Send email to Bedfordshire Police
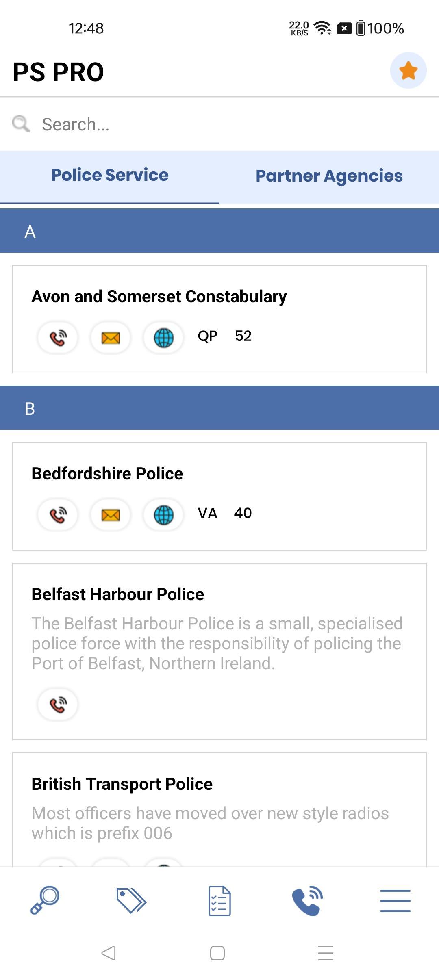The width and height of the screenshot is (439, 980). 111,515
